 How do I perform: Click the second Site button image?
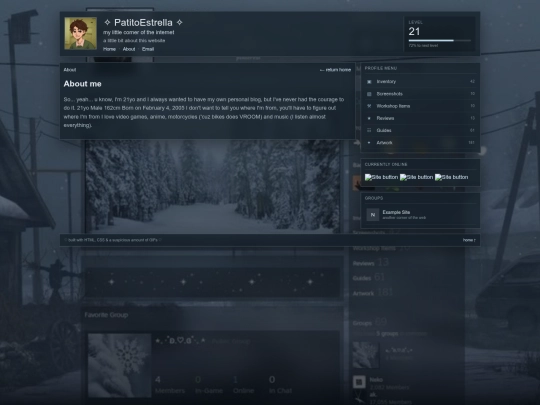point(416,177)
